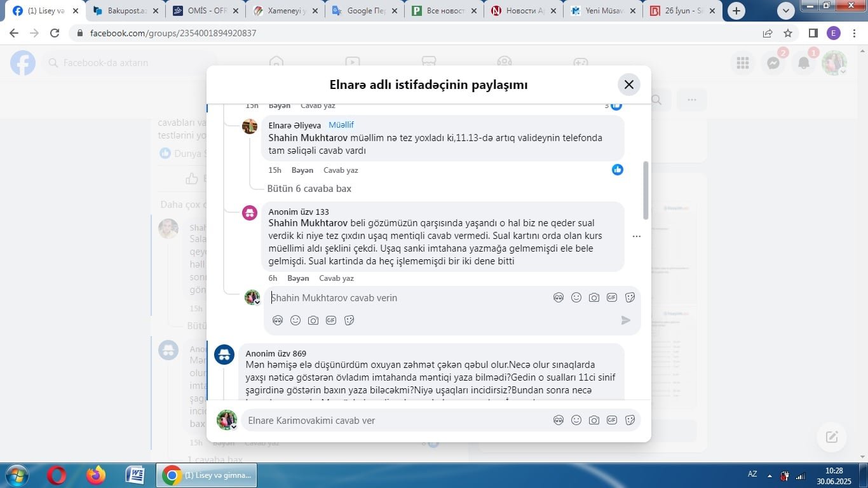
Task: Open account profile menu
Action: click(834, 63)
